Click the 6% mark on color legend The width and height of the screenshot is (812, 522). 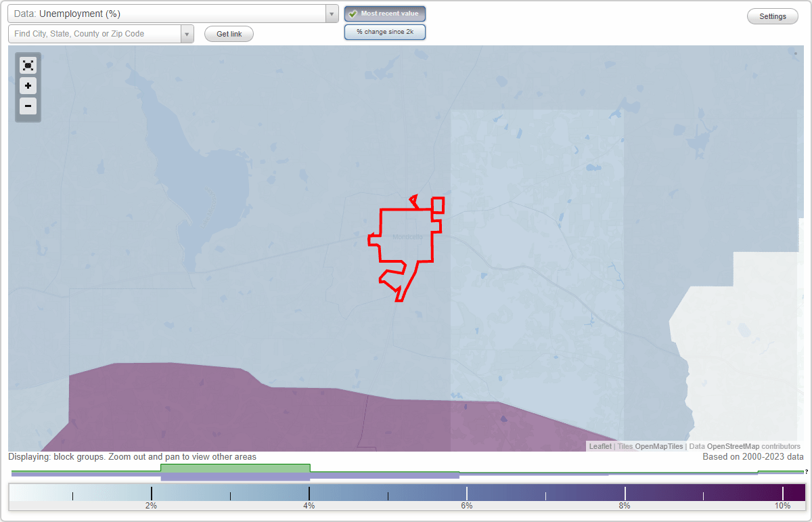[467, 506]
